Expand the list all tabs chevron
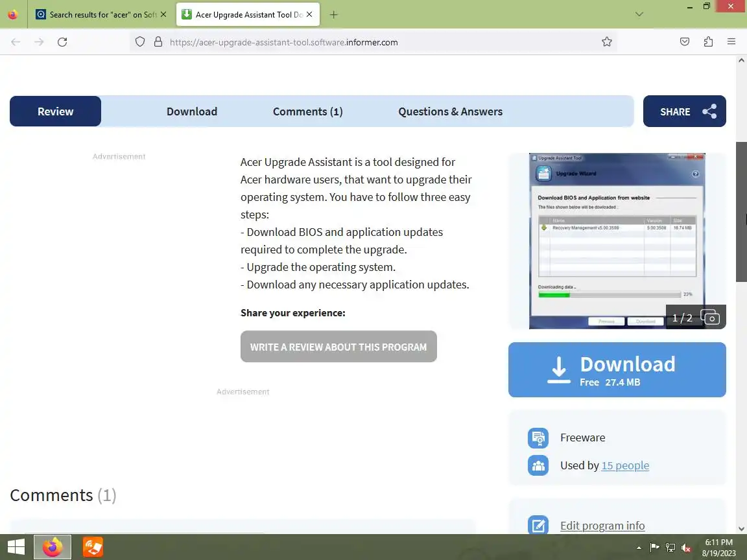747x560 pixels. pos(639,14)
